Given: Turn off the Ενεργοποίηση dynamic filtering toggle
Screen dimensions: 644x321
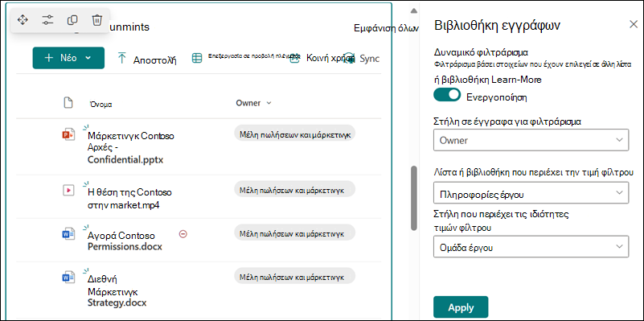Looking at the screenshot, I should pos(447,95).
